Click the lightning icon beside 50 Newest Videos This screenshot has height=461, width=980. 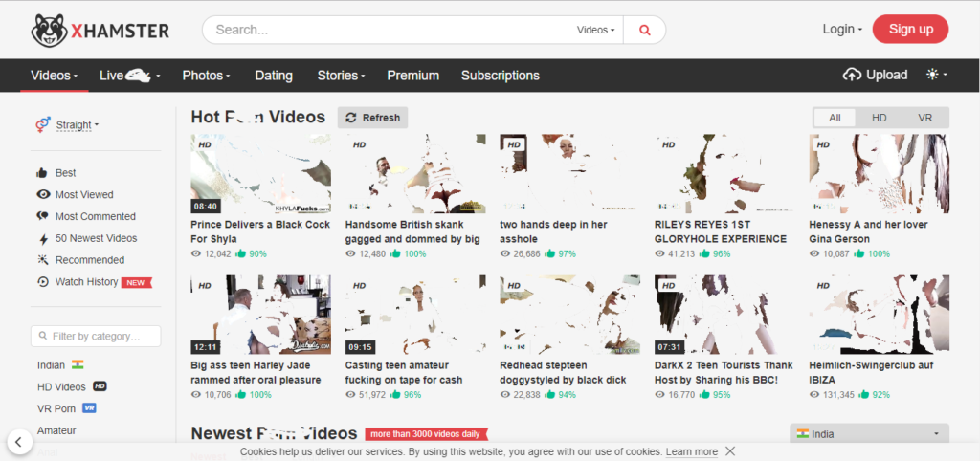(43, 239)
